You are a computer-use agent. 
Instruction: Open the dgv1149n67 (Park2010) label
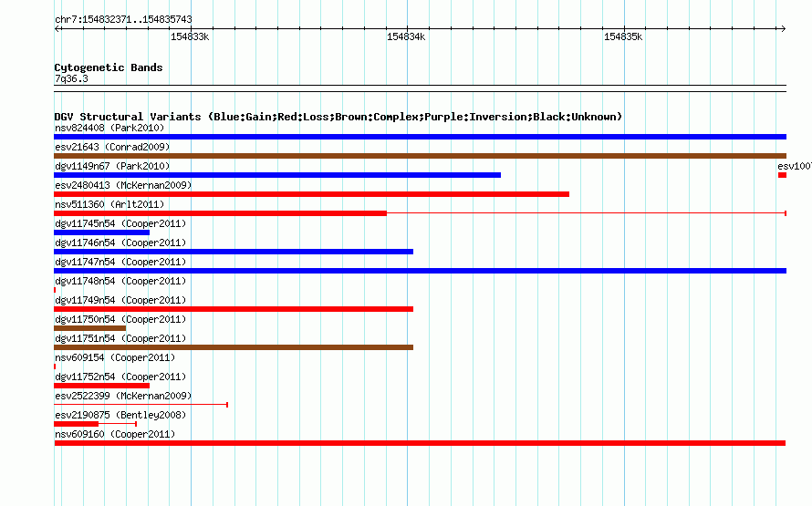tap(112, 166)
